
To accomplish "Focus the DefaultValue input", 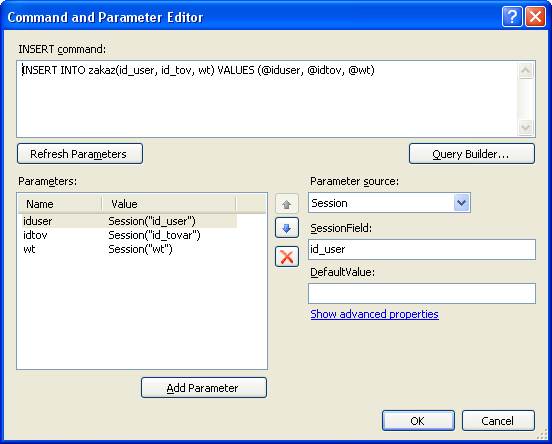I will click(422, 293).
